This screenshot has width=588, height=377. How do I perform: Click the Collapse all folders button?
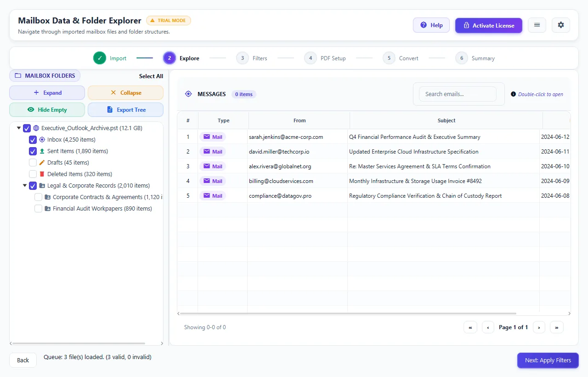(125, 93)
